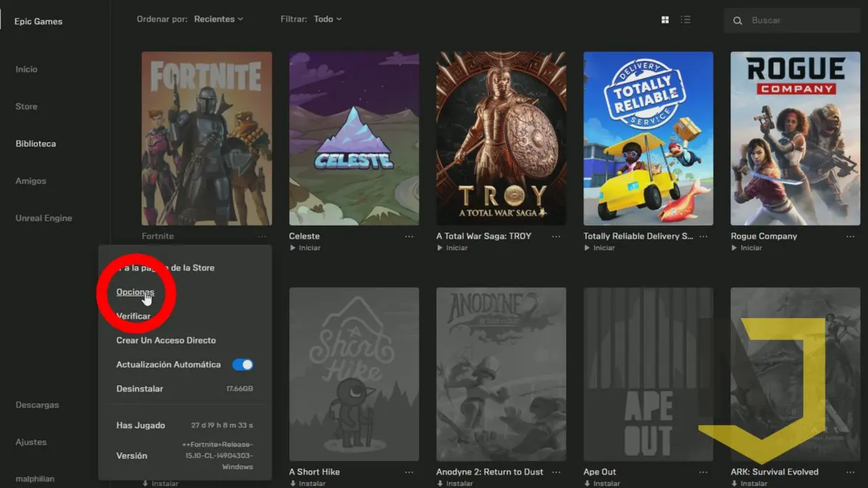The height and width of the screenshot is (488, 868).
Task: Open three-dot menu for Anodyne 2: Return to Dust
Action: point(556,472)
